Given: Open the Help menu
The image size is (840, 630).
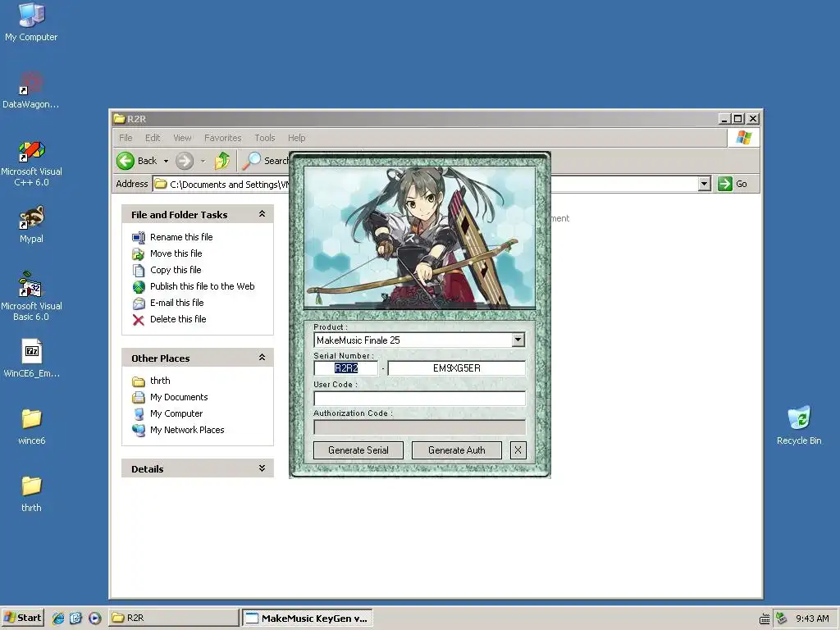Looking at the screenshot, I should [296, 138].
